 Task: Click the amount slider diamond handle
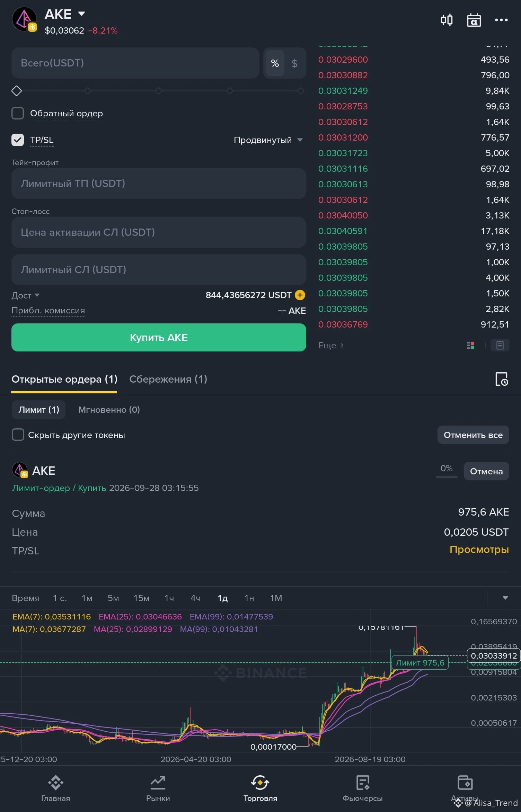pos(17,91)
